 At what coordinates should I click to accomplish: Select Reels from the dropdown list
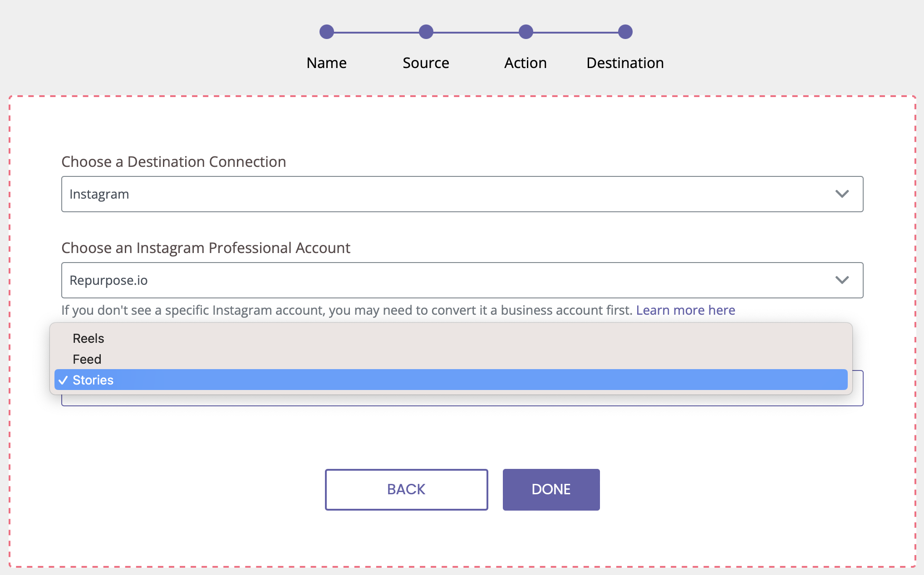451,338
